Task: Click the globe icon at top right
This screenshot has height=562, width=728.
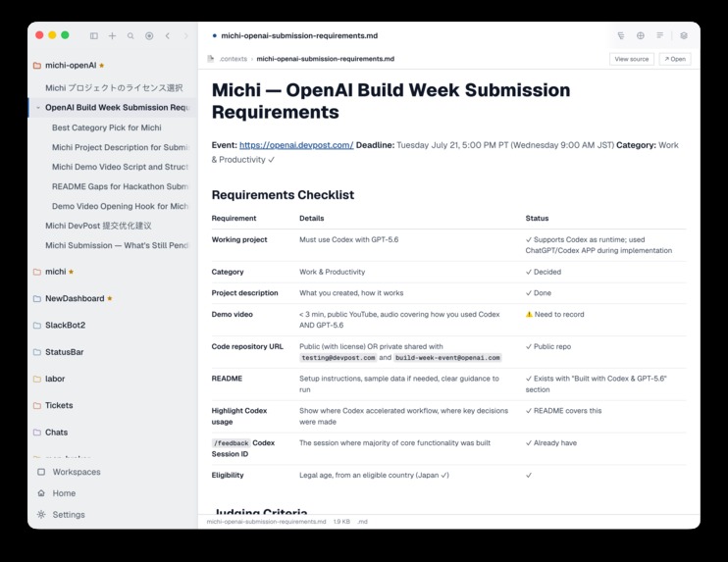Action: point(641,35)
